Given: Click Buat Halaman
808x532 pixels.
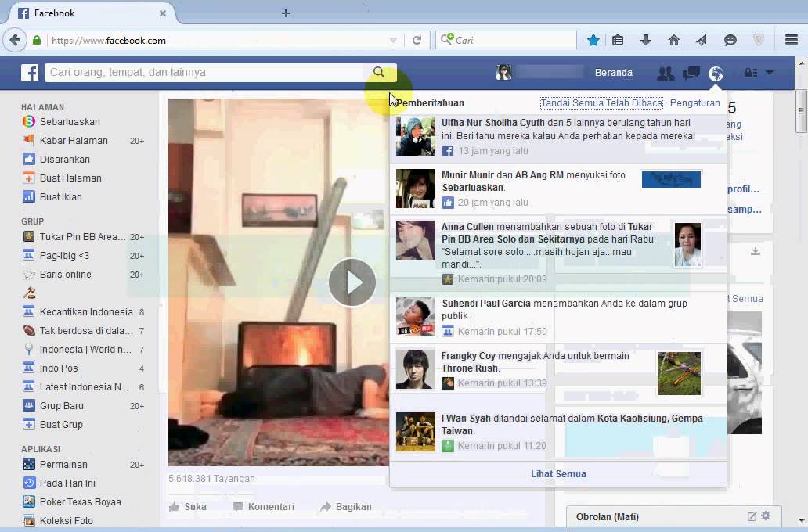Looking at the screenshot, I should 70,178.
